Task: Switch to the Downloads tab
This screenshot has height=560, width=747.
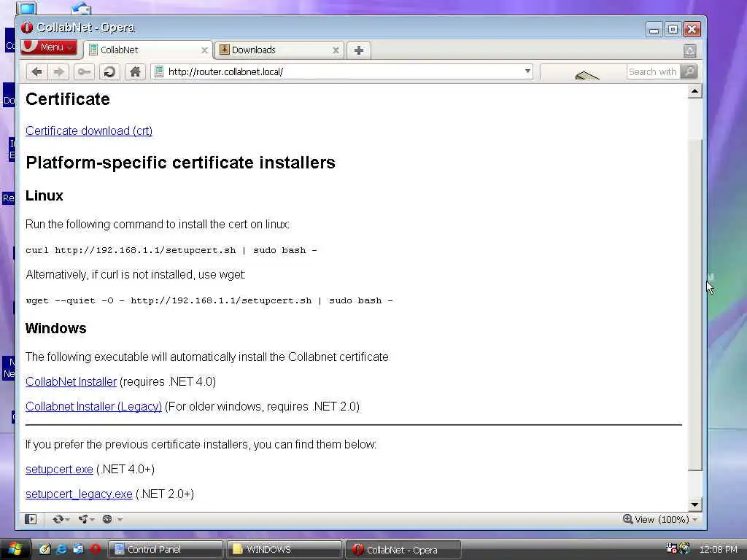Action: [x=279, y=50]
